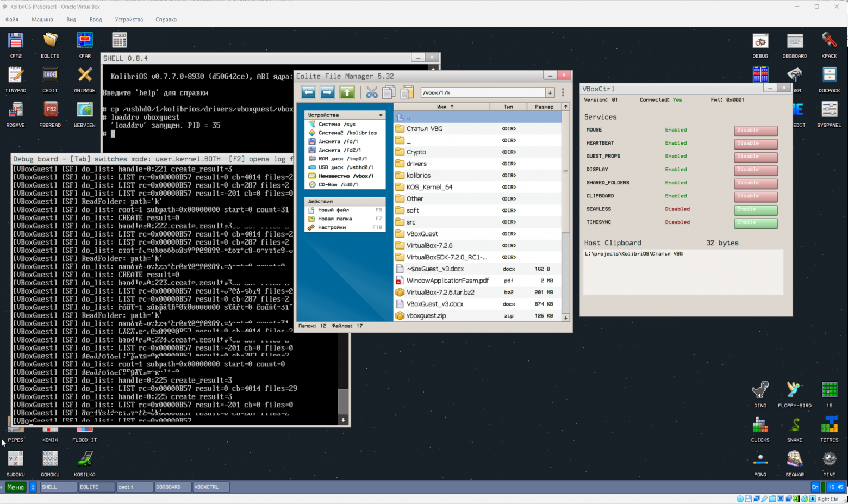Image resolution: width=848 pixels, height=504 pixels.
Task: Choose Новый файл in Eolite actions
Action: click(x=345, y=210)
